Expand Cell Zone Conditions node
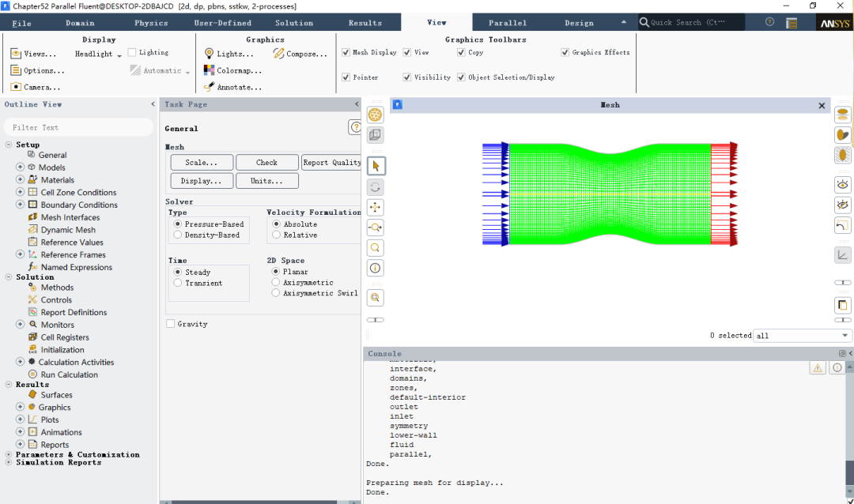Image resolution: width=854 pixels, height=504 pixels. point(20,192)
